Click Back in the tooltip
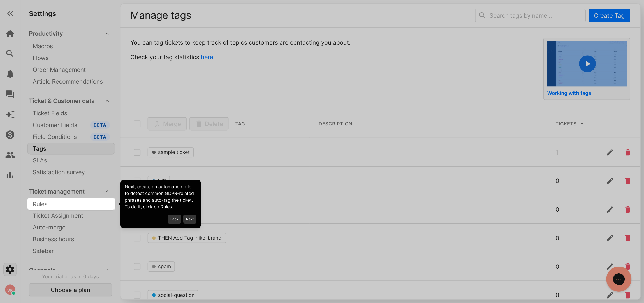This screenshot has width=644, height=303. (174, 219)
